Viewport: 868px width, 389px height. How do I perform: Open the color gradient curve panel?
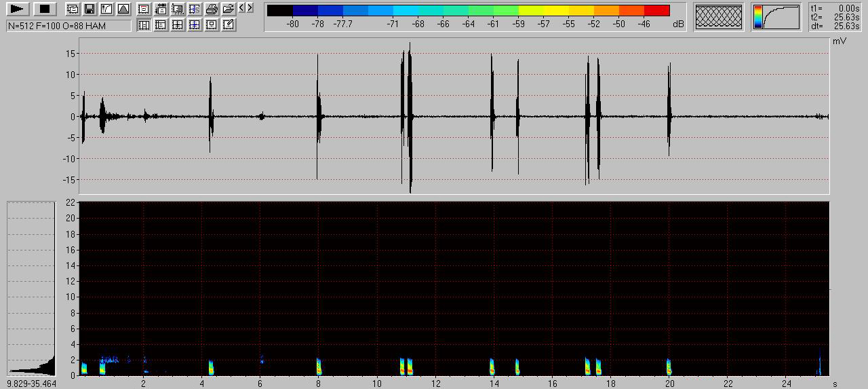pos(776,17)
